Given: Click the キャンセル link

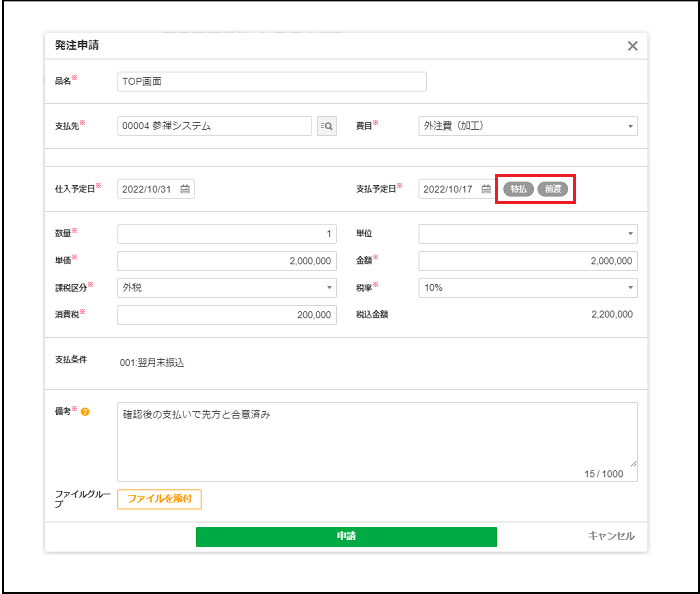Looking at the screenshot, I should [611, 536].
